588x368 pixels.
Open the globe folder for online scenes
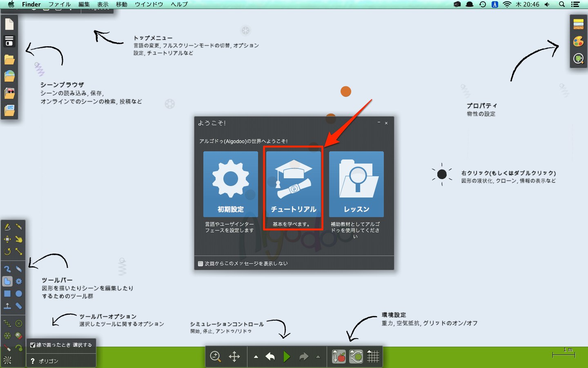pyautogui.click(x=9, y=76)
